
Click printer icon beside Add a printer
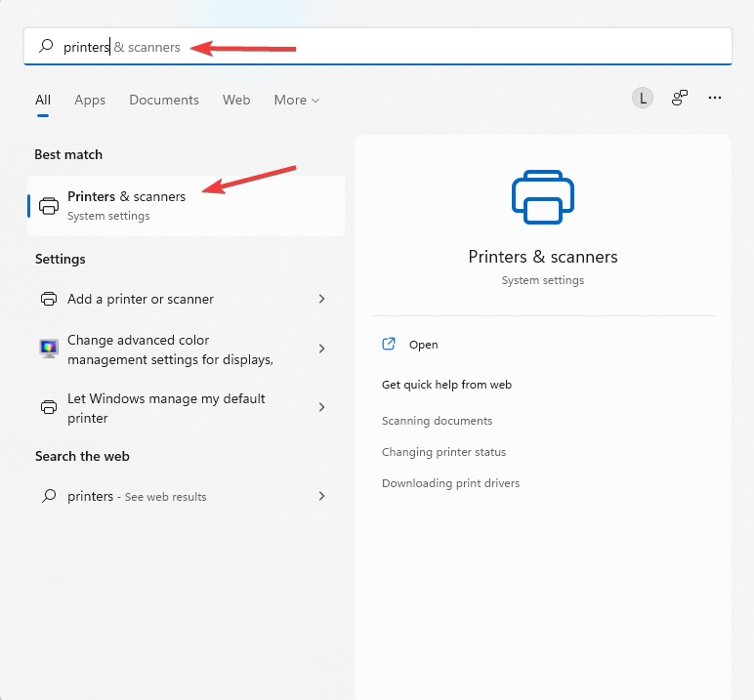click(x=49, y=299)
